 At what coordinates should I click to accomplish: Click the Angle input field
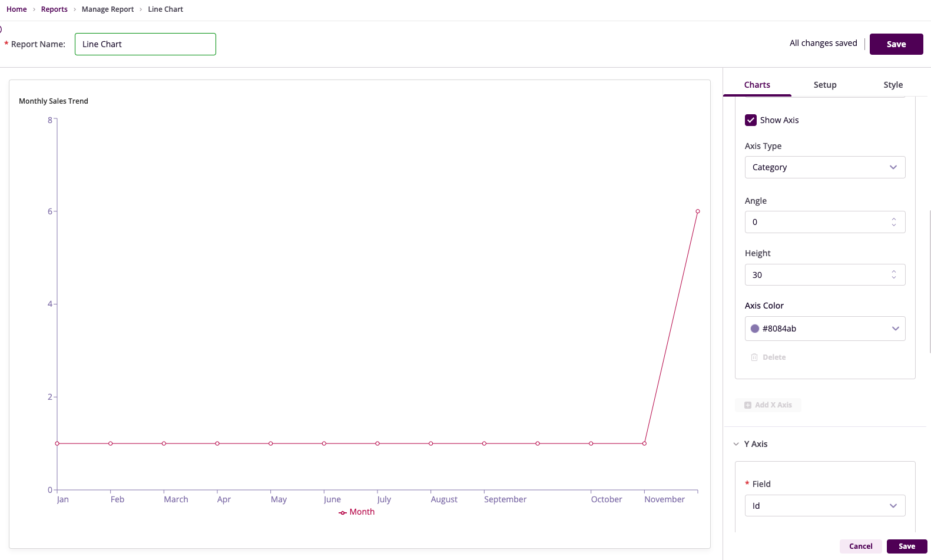tap(825, 222)
